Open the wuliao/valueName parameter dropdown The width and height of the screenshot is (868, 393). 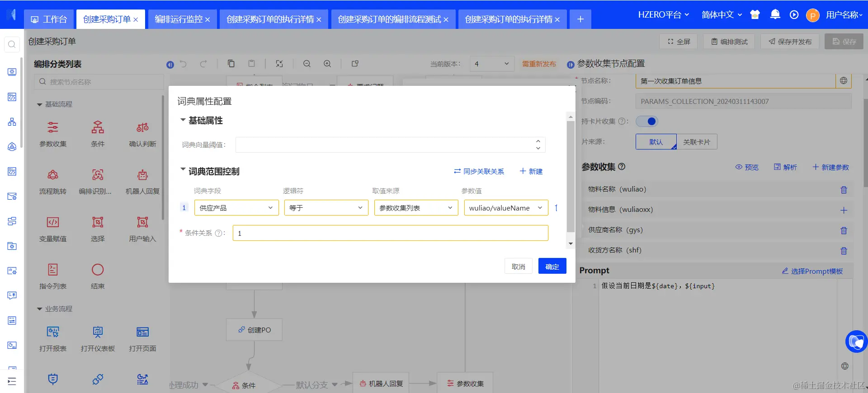tap(506, 208)
